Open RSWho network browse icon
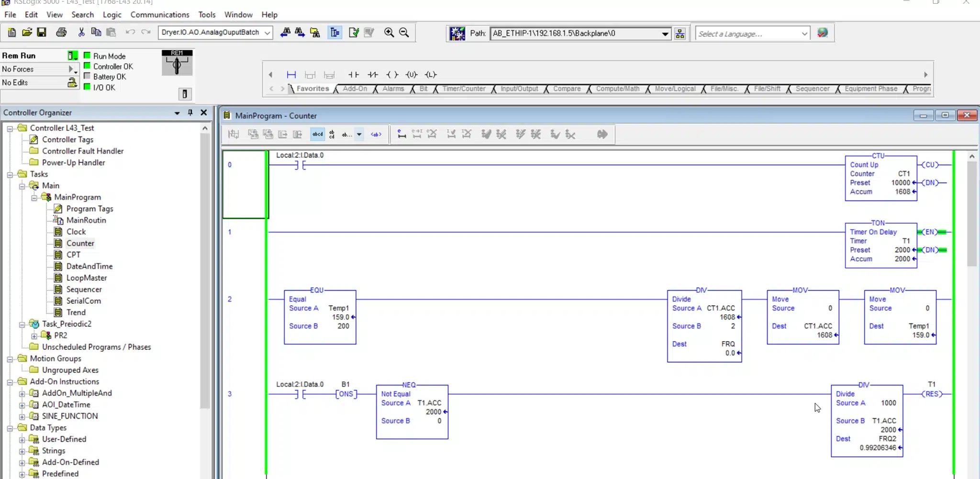 click(680, 34)
